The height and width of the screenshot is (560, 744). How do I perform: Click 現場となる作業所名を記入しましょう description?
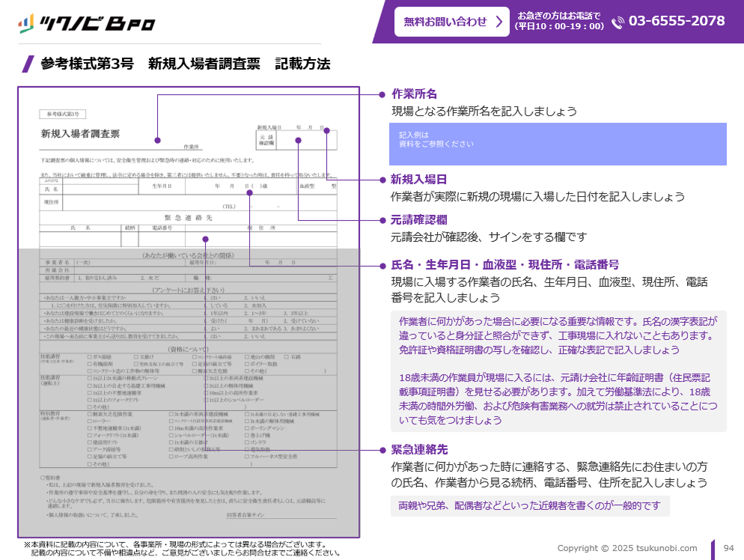click(x=484, y=111)
